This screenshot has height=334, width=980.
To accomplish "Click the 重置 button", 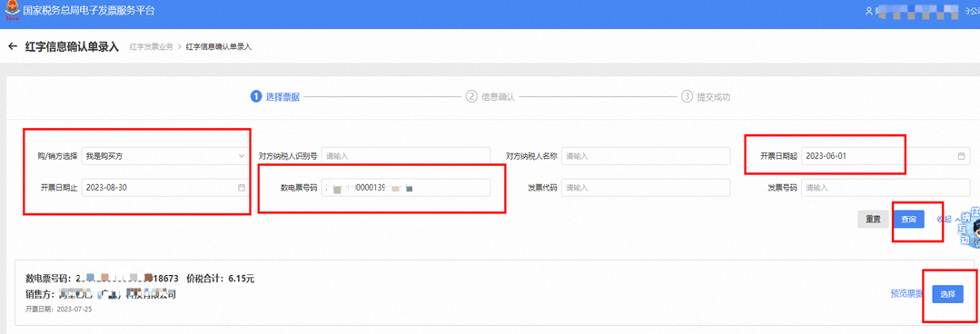I will click(x=873, y=219).
